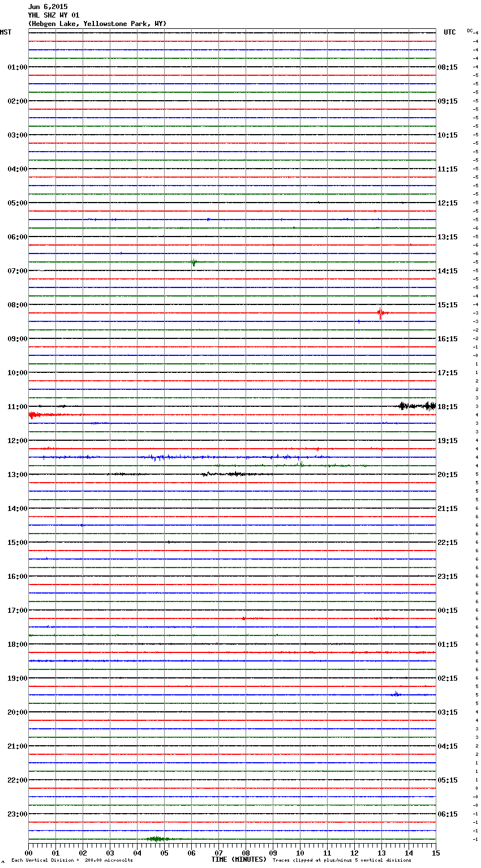The width and height of the screenshot is (481, 868).
Task: Click the green spike on the 06:45 MST trace
Action: (194, 262)
